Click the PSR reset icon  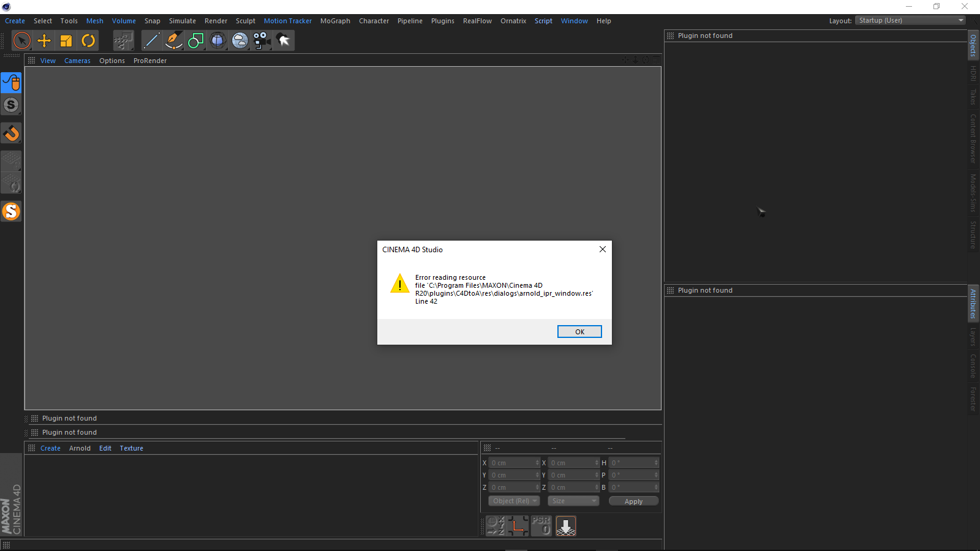[541, 526]
